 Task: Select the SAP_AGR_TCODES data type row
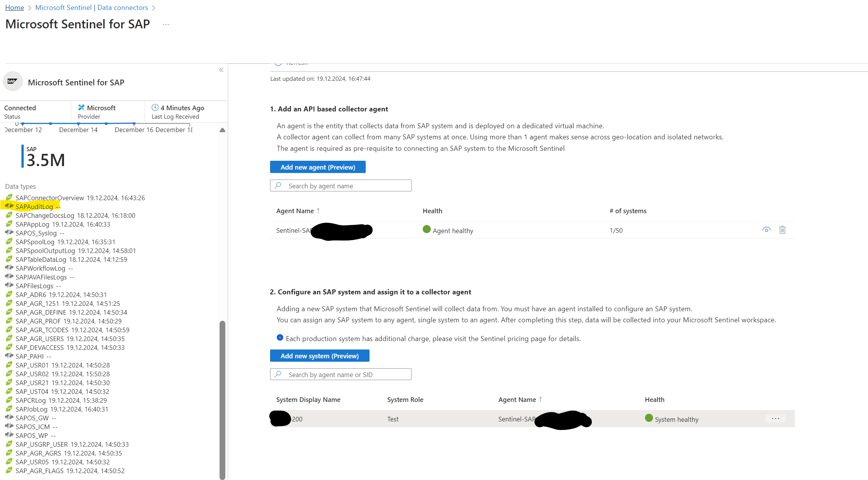click(67, 330)
